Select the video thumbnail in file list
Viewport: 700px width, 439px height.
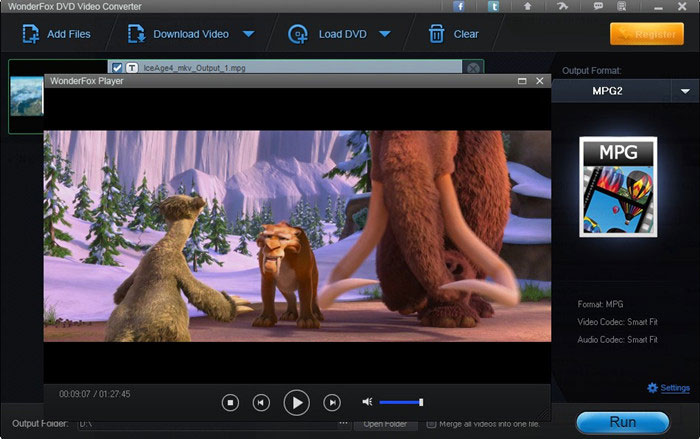[26, 96]
